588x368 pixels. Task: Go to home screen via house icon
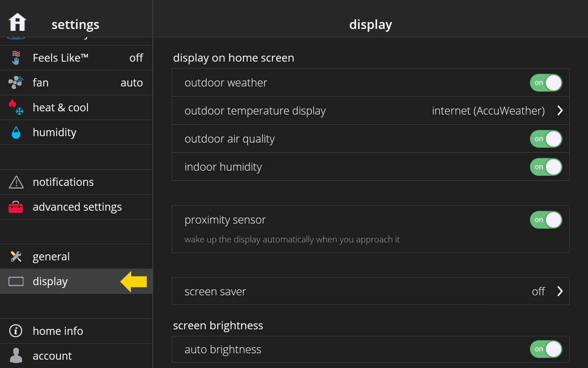[17, 22]
